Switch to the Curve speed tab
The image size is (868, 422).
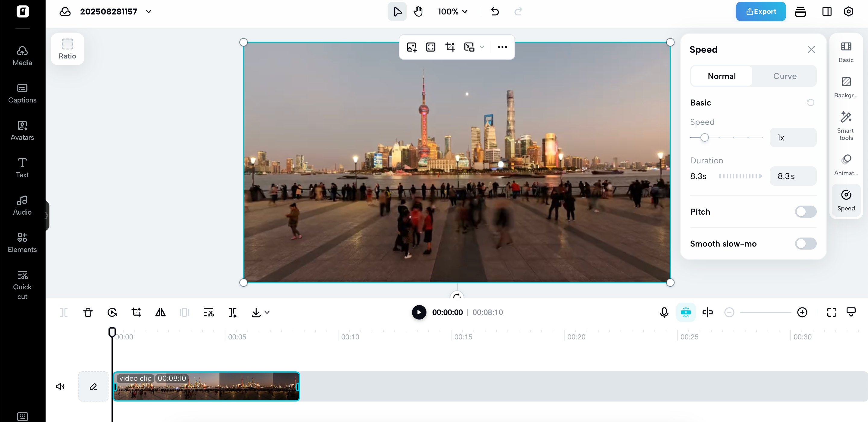785,76
